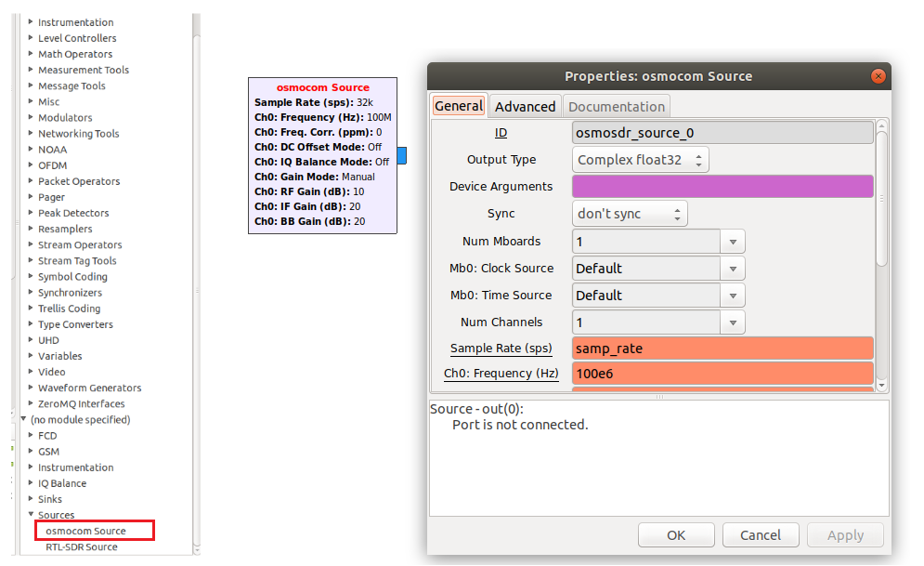Select the Synchronizers tree item

(x=71, y=293)
